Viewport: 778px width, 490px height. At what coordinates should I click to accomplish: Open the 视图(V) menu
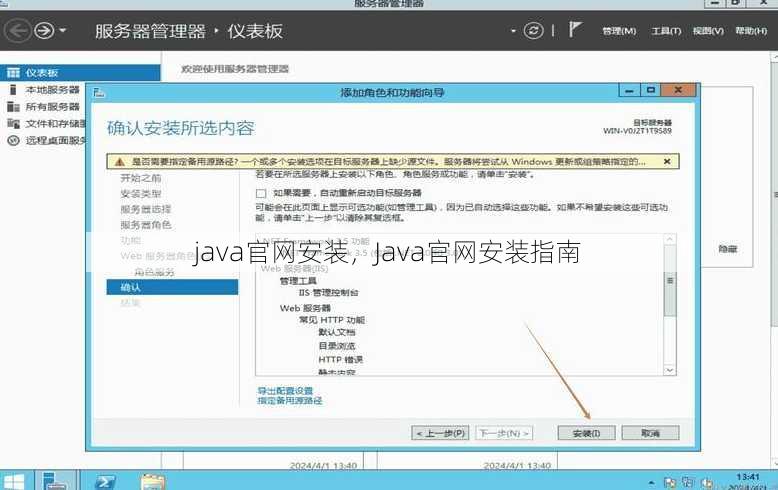(708, 31)
